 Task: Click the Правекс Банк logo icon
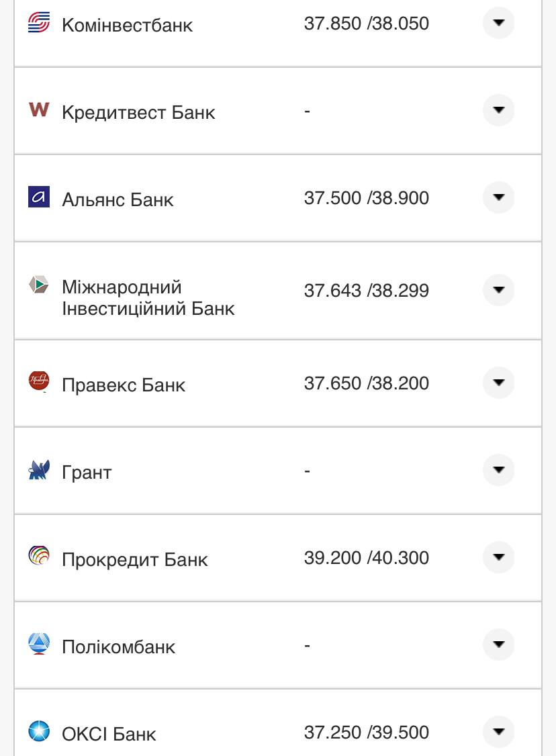click(39, 382)
